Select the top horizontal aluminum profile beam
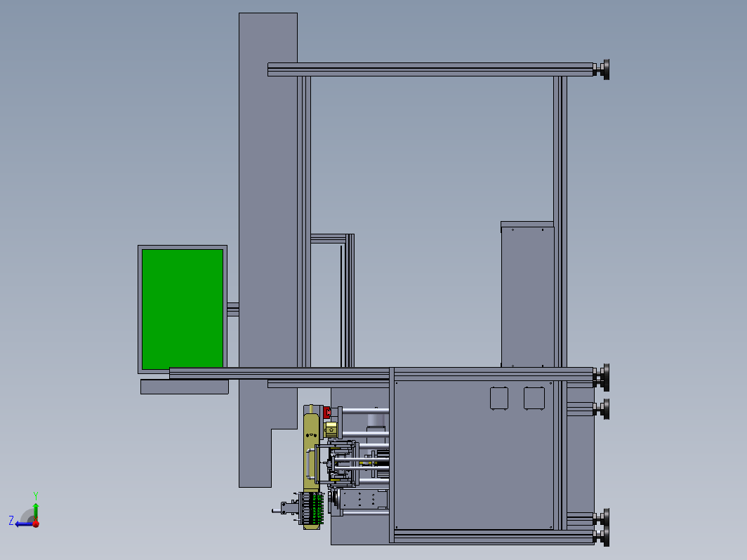 pos(430,69)
